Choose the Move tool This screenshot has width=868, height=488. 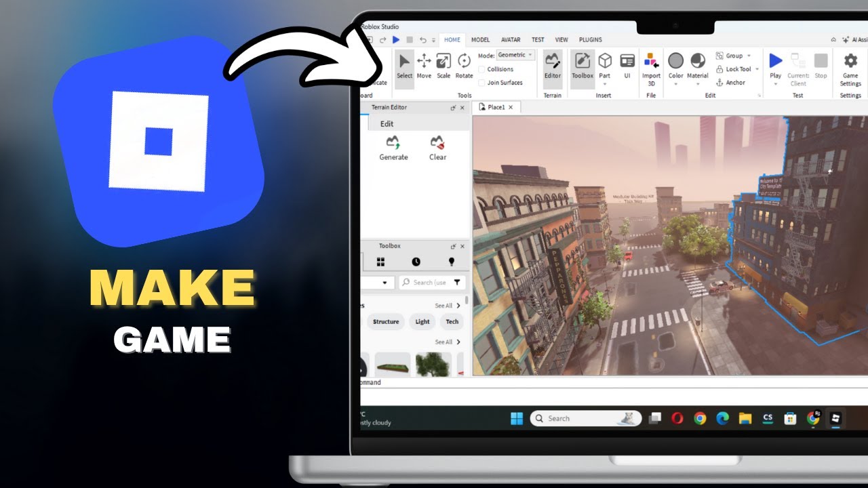pos(424,66)
